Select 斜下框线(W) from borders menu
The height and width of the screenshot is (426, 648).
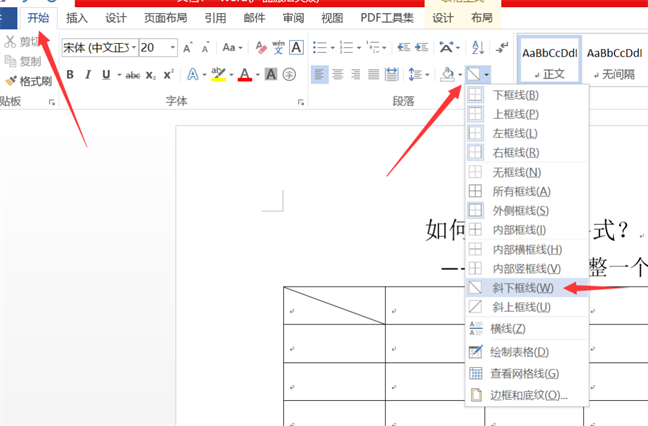(x=522, y=288)
